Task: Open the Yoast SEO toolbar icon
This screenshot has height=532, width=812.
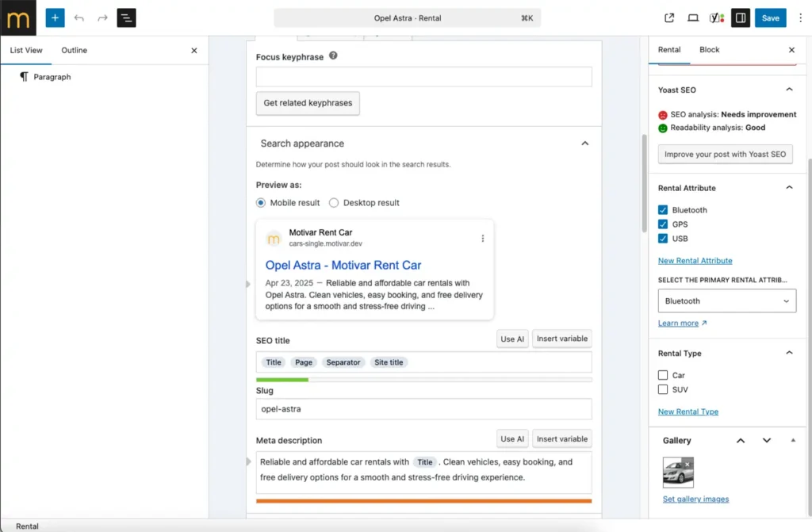Action: 716,17
